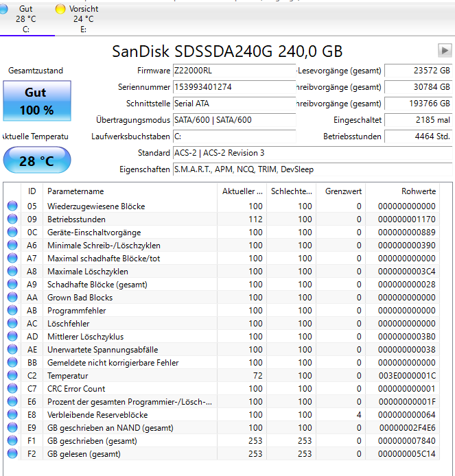Screen dimensions: 455x476
Task: Select the Geräte-Einschaltvorgänge parameter name
Action: point(94,233)
